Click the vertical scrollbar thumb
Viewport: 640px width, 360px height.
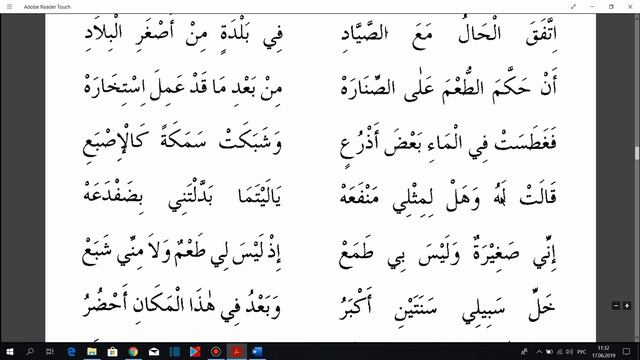click(x=637, y=153)
